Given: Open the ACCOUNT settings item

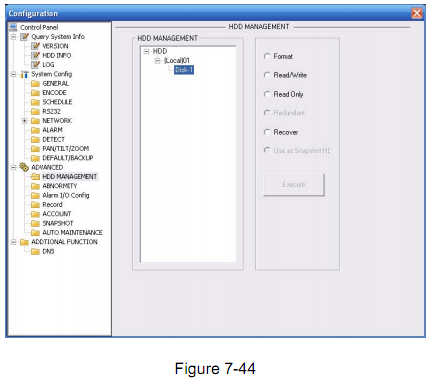Looking at the screenshot, I should pos(57,214).
